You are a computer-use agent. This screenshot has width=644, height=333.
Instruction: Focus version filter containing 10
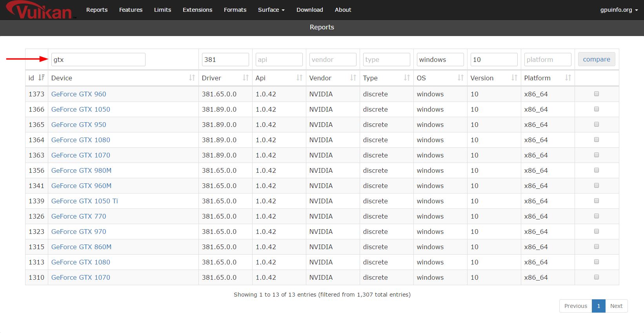pyautogui.click(x=494, y=60)
